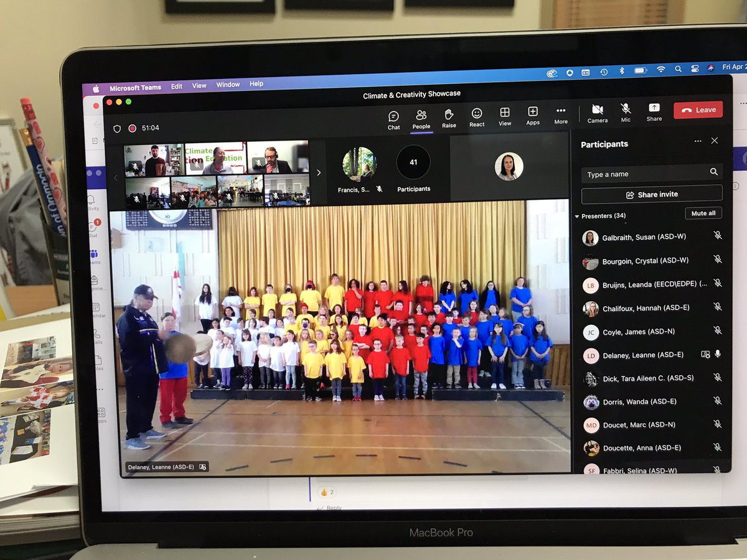
Task: Open the More actions menu
Action: click(561, 116)
